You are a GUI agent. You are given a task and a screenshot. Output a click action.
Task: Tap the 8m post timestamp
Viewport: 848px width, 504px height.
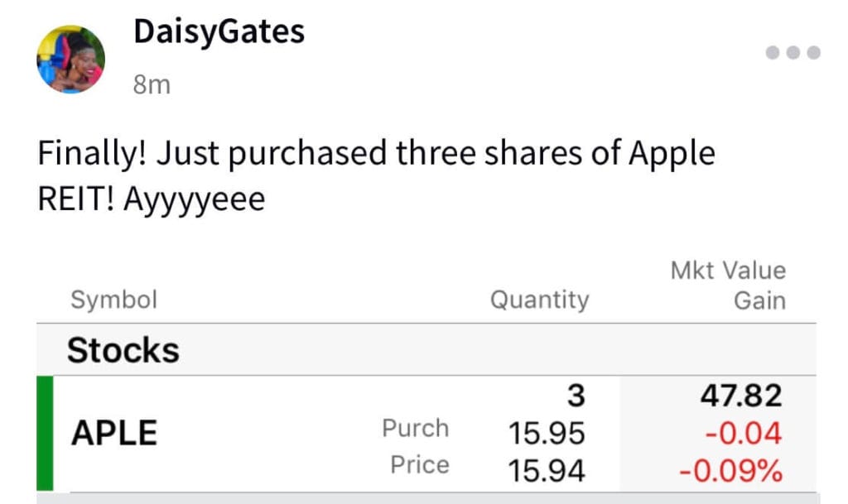152,84
